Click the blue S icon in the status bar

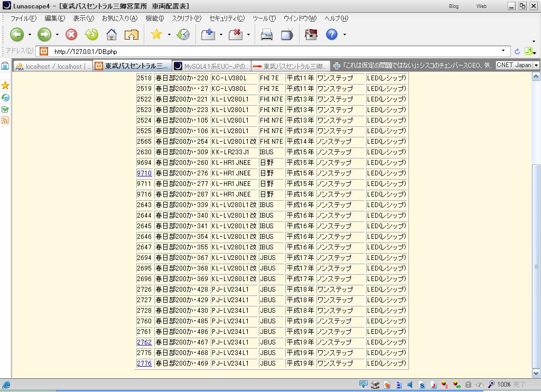(x=422, y=385)
